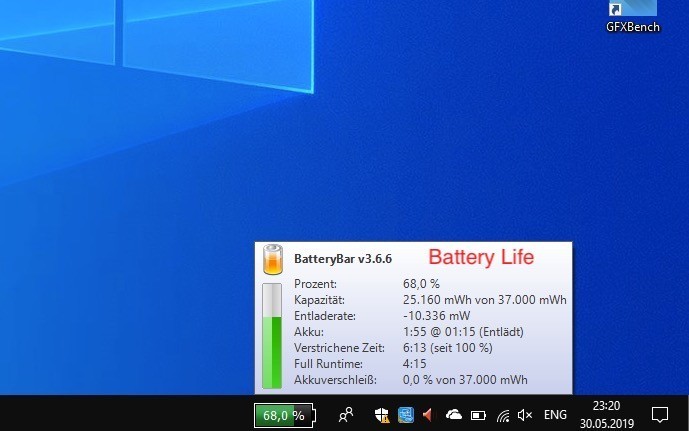Click the orange battery icon in BatteryBar popup

point(273,260)
